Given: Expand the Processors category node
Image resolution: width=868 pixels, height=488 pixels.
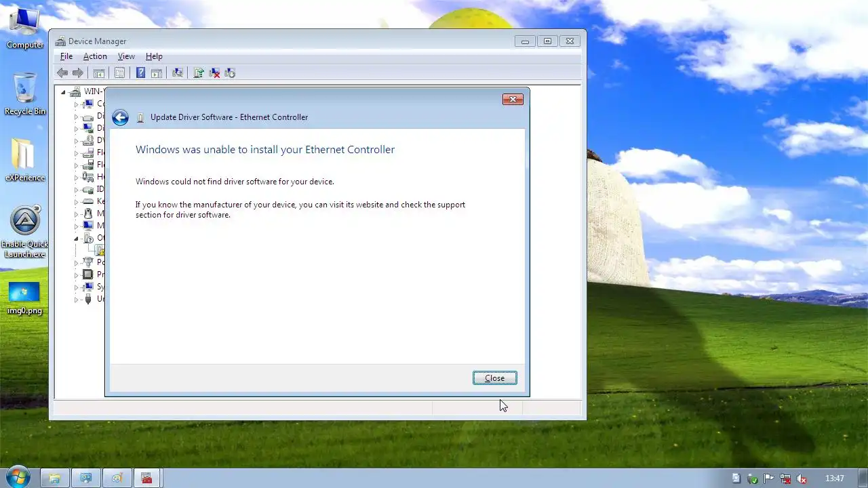Looking at the screenshot, I should [x=77, y=274].
